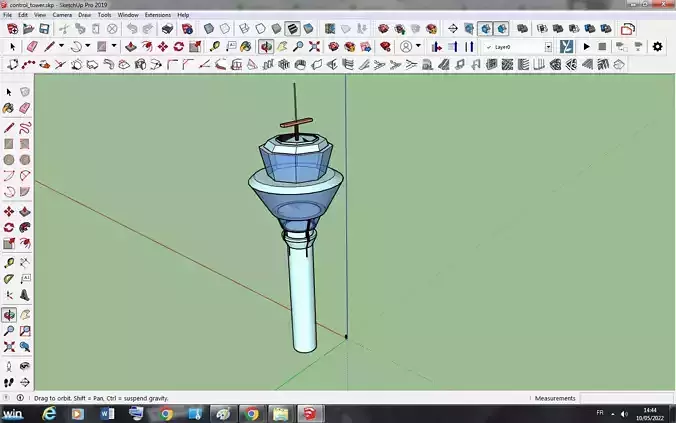Toggle Display Section Planes

469,29
